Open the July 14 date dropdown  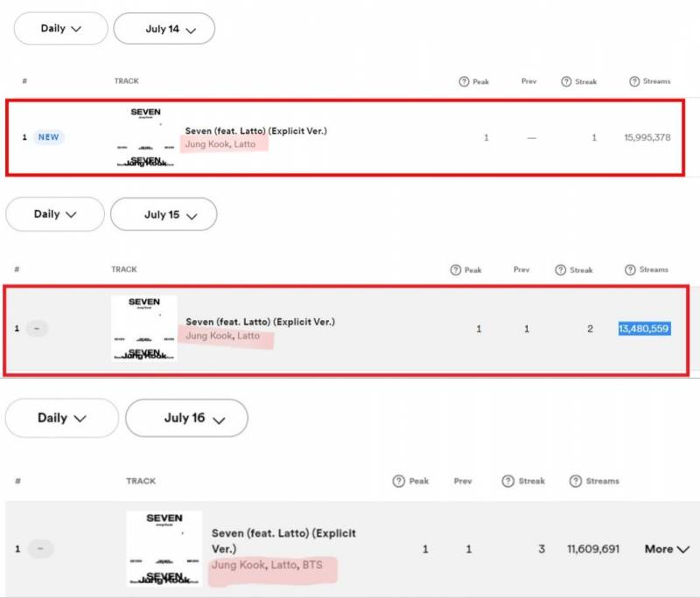click(x=164, y=29)
